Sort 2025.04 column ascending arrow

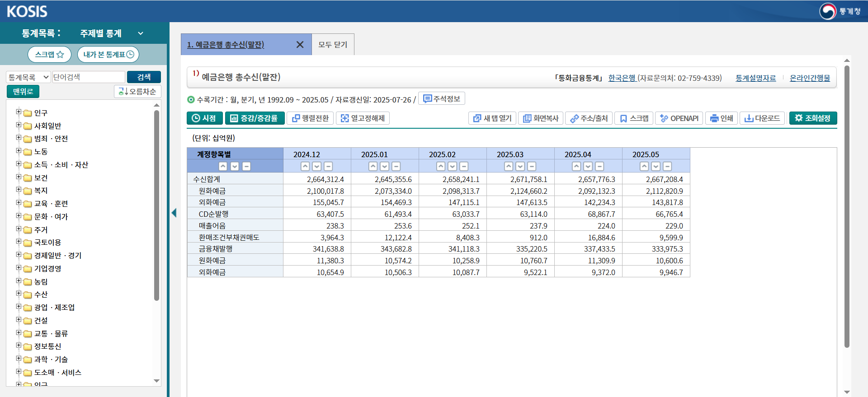576,166
